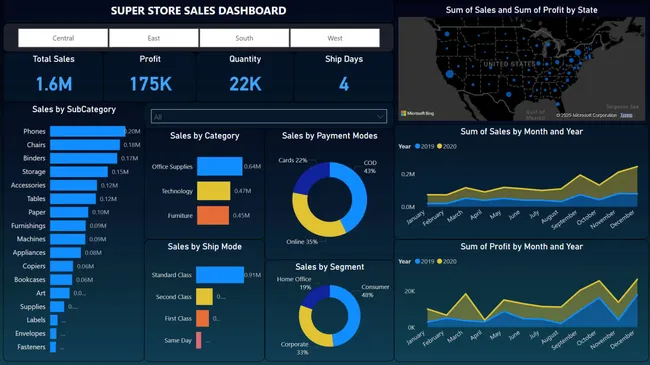Click the Total Sales 1.6M card value
Screen dimensions: 650x365
click(54, 84)
